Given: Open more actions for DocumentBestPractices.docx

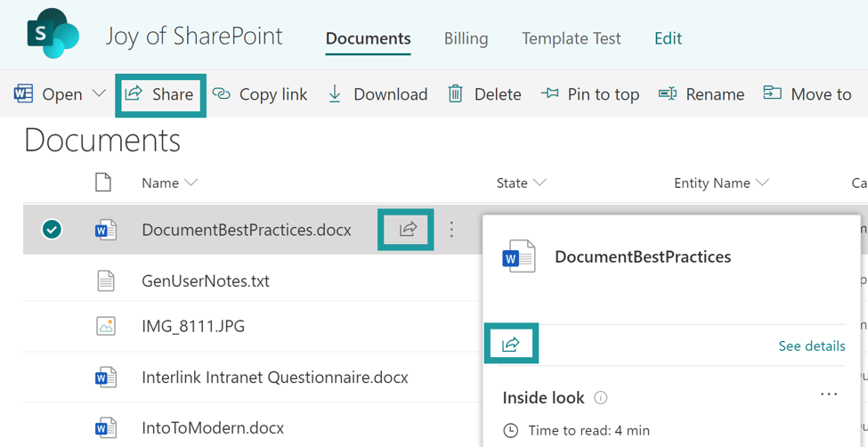Looking at the screenshot, I should click(451, 230).
